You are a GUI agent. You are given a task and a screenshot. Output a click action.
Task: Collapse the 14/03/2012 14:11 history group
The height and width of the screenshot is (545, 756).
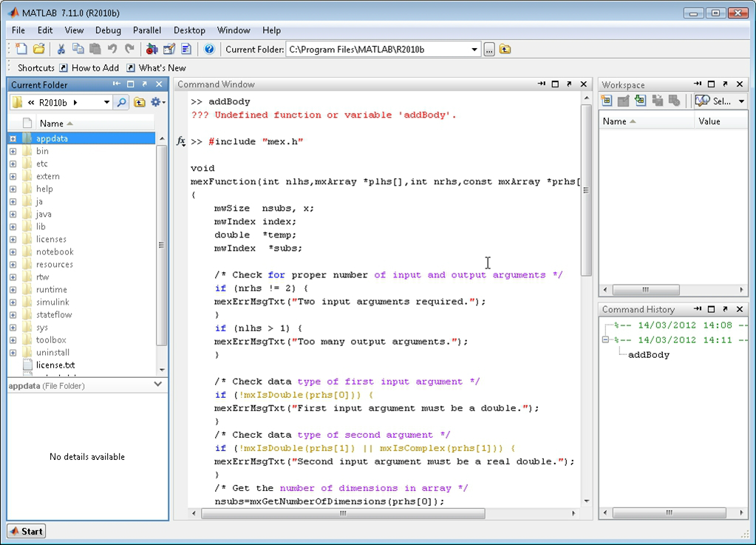[605, 340]
